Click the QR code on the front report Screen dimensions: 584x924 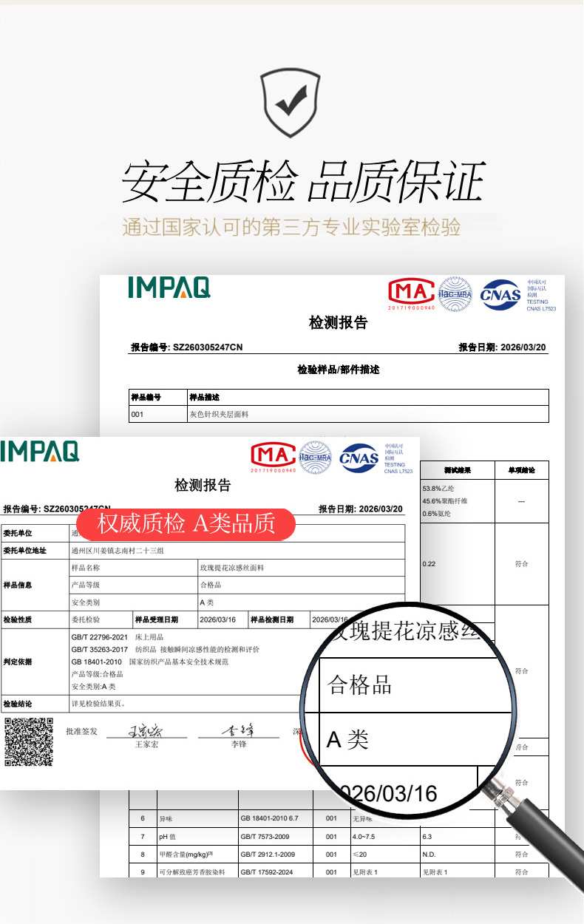pos(29,741)
